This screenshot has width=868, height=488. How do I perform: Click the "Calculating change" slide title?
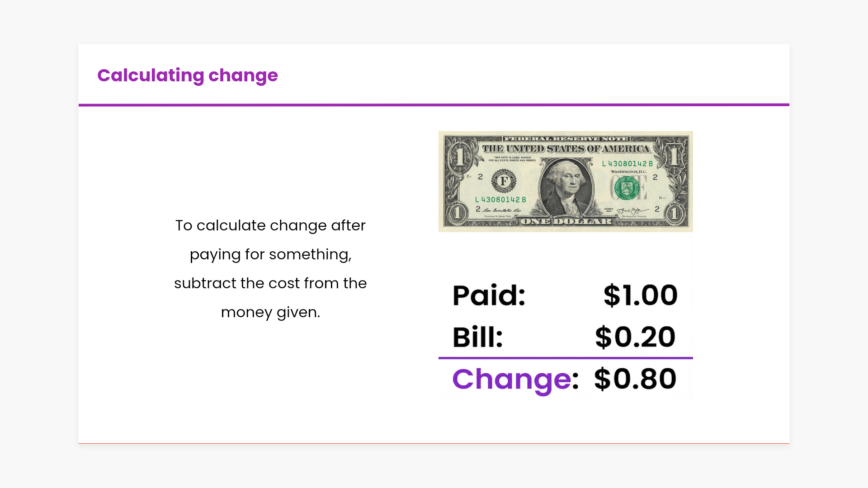point(187,75)
